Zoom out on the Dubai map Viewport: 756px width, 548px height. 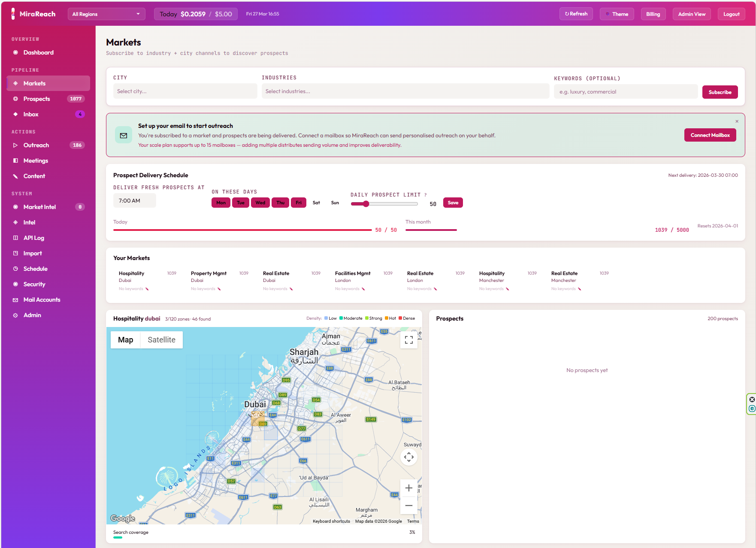coord(408,506)
